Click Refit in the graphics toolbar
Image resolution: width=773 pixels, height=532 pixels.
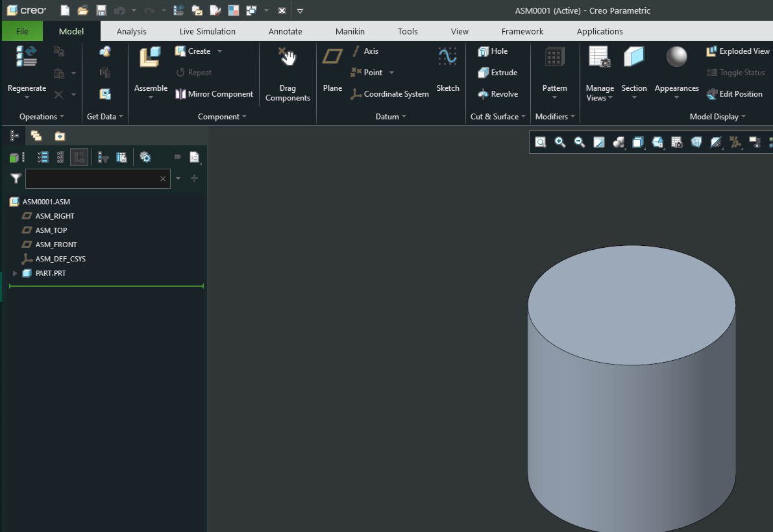pyautogui.click(x=540, y=142)
